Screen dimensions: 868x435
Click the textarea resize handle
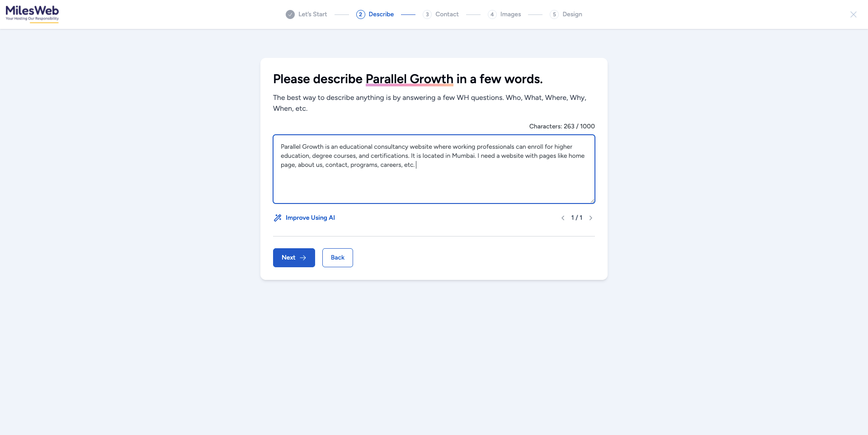click(592, 201)
